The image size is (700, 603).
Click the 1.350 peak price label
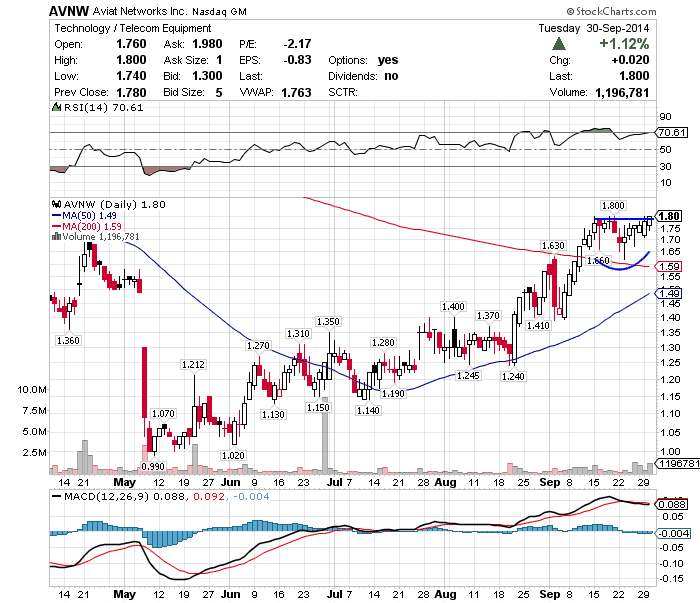coord(328,322)
